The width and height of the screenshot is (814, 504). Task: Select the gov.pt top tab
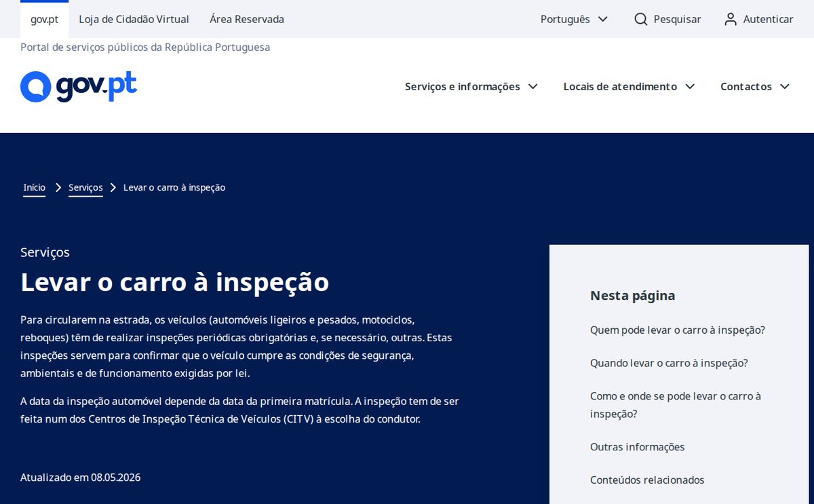pyautogui.click(x=45, y=19)
